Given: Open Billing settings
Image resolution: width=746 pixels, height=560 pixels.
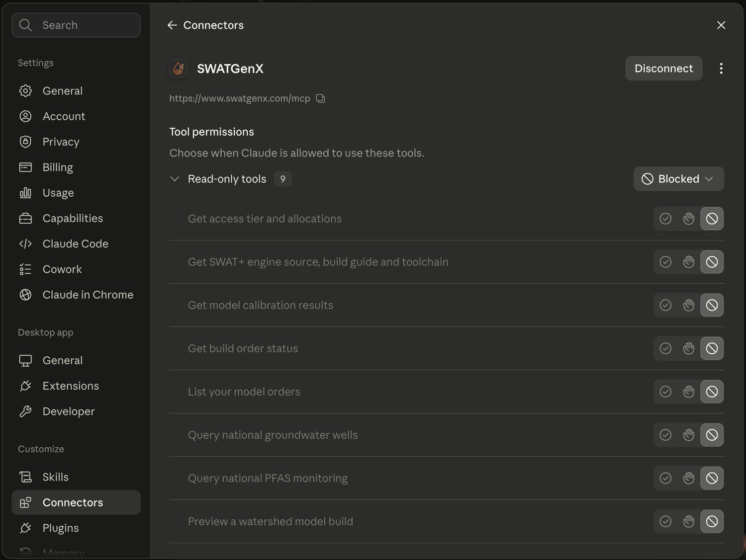Looking at the screenshot, I should click(76, 167).
